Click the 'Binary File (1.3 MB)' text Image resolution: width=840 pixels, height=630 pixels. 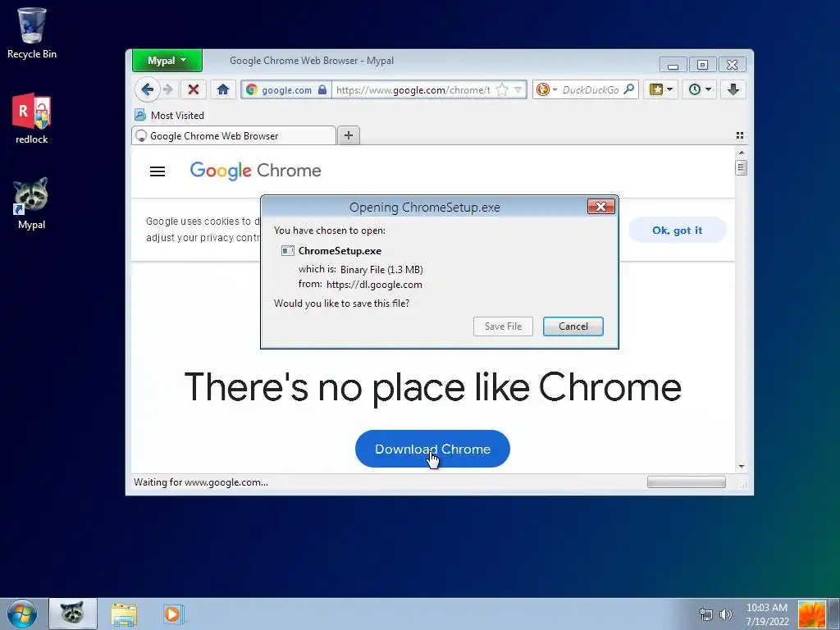[381, 269]
